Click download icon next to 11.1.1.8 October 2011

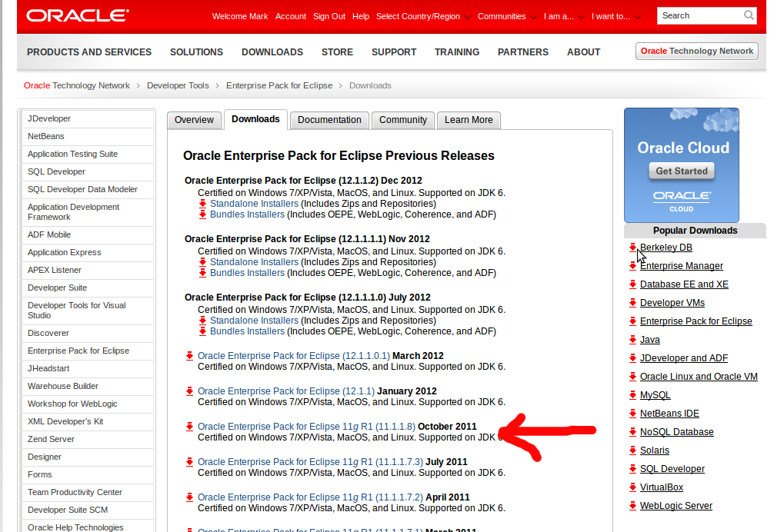coord(189,427)
